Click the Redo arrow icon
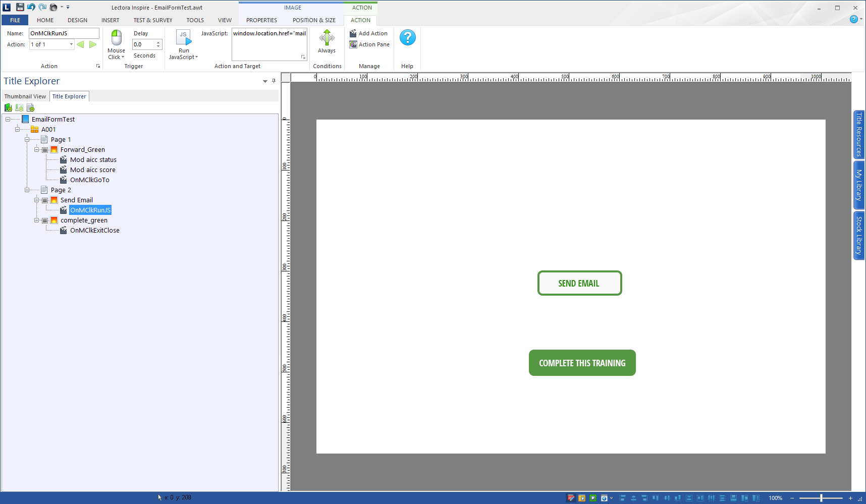 click(42, 7)
